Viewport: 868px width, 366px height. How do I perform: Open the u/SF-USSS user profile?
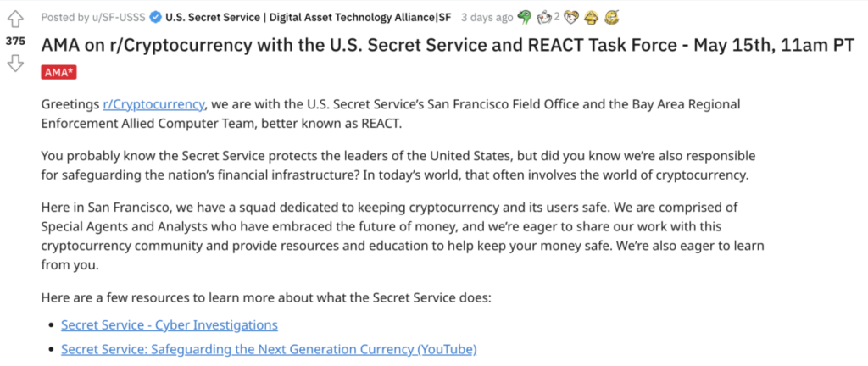(117, 17)
